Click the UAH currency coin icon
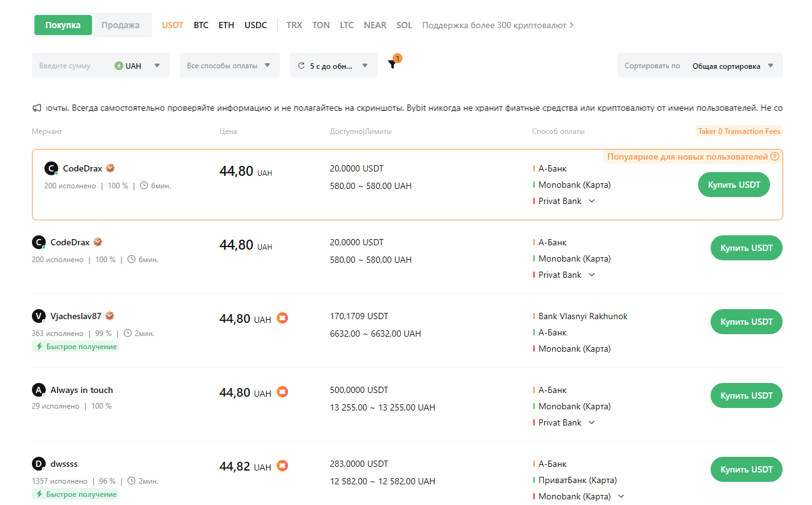The height and width of the screenshot is (505, 812). [119, 65]
